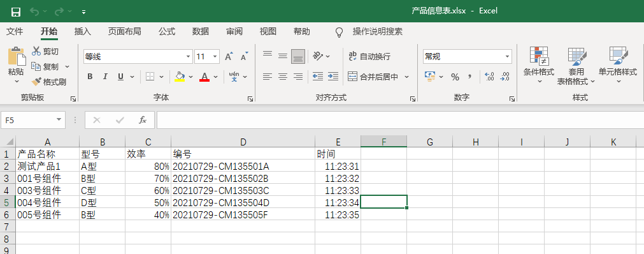644x254 pixels.
Task: Increase indent icon
Action: coord(333,77)
